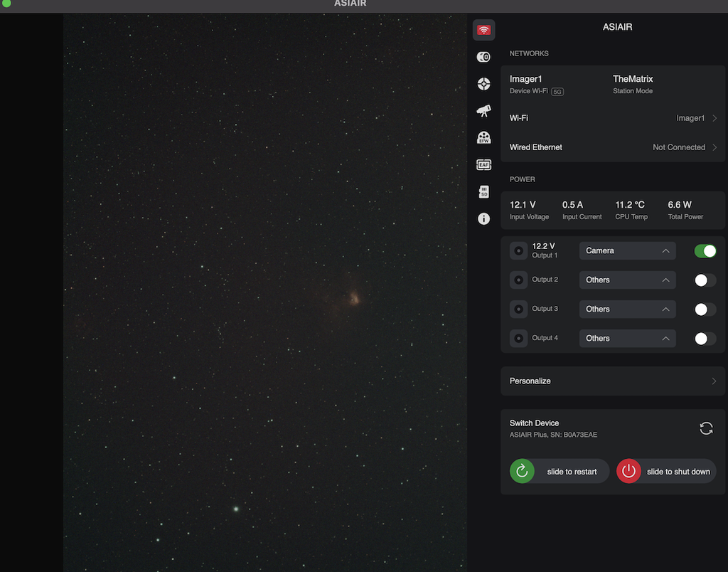Turn off Output 1 Camera power toggle
This screenshot has width=728, height=572.
pyautogui.click(x=705, y=251)
